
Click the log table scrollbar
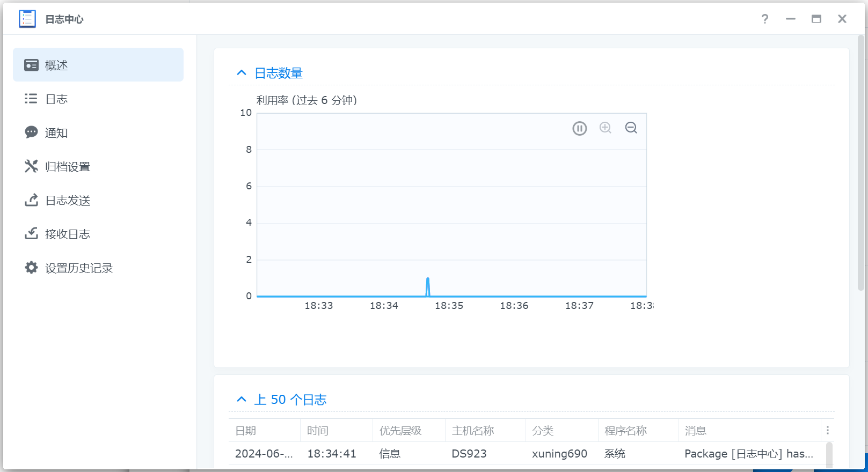click(829, 455)
